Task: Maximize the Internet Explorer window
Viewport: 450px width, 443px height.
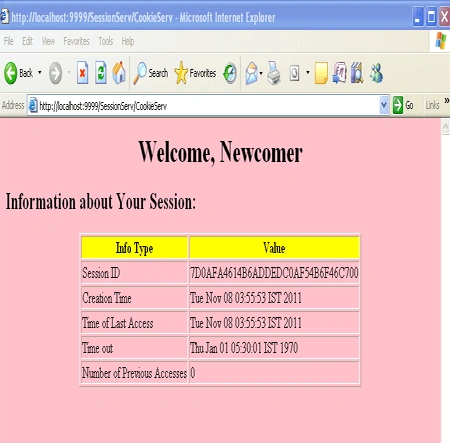Action: (x=431, y=16)
